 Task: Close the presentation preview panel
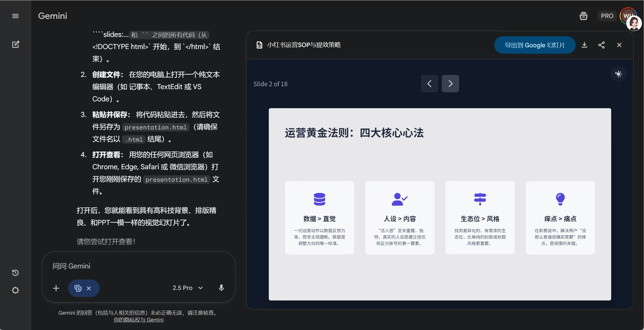coord(619,45)
